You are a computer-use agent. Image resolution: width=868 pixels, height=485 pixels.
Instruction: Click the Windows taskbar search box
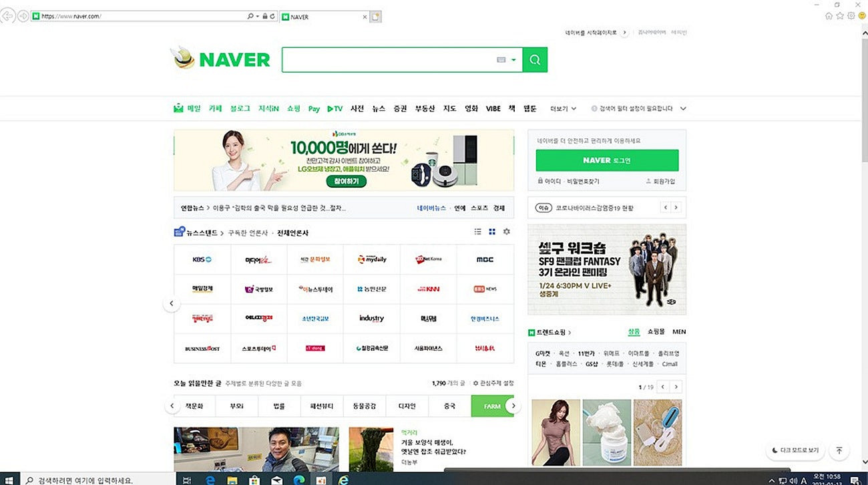pyautogui.click(x=97, y=480)
